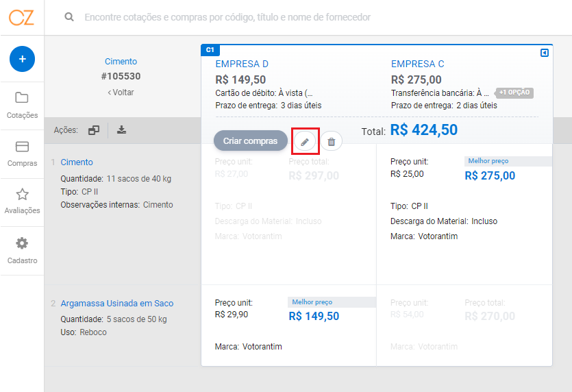Go to Compras section
The height and width of the screenshot is (392, 572).
22,154
